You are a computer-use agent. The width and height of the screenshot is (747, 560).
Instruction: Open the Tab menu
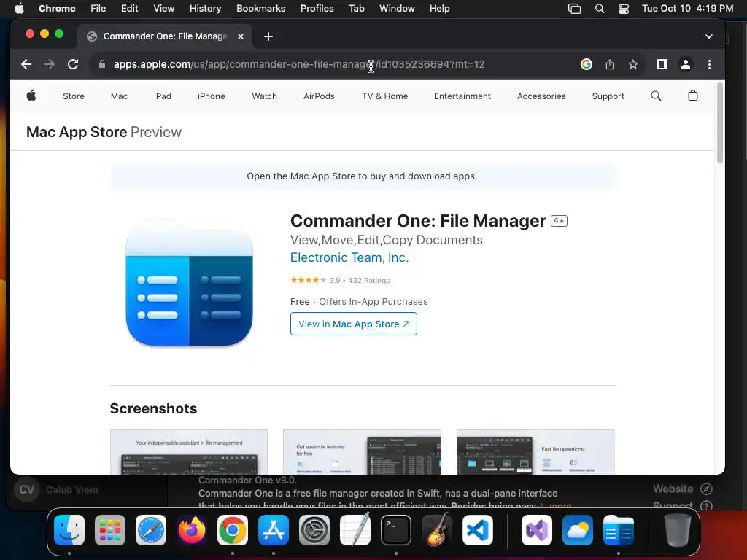tap(356, 9)
